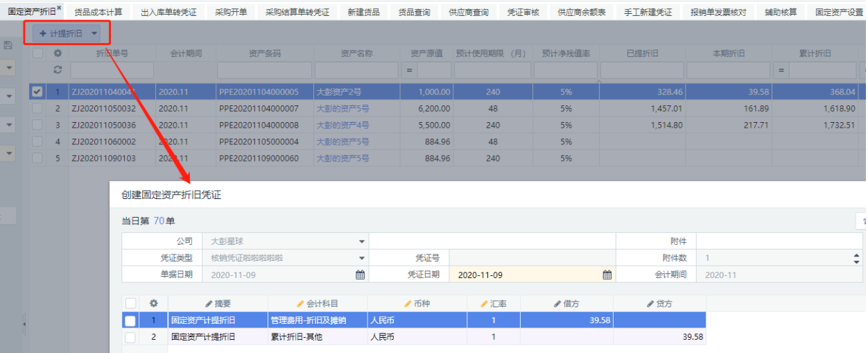Expand the 计提折旧 dropdown arrow
This screenshot has height=353, width=868.
click(94, 33)
